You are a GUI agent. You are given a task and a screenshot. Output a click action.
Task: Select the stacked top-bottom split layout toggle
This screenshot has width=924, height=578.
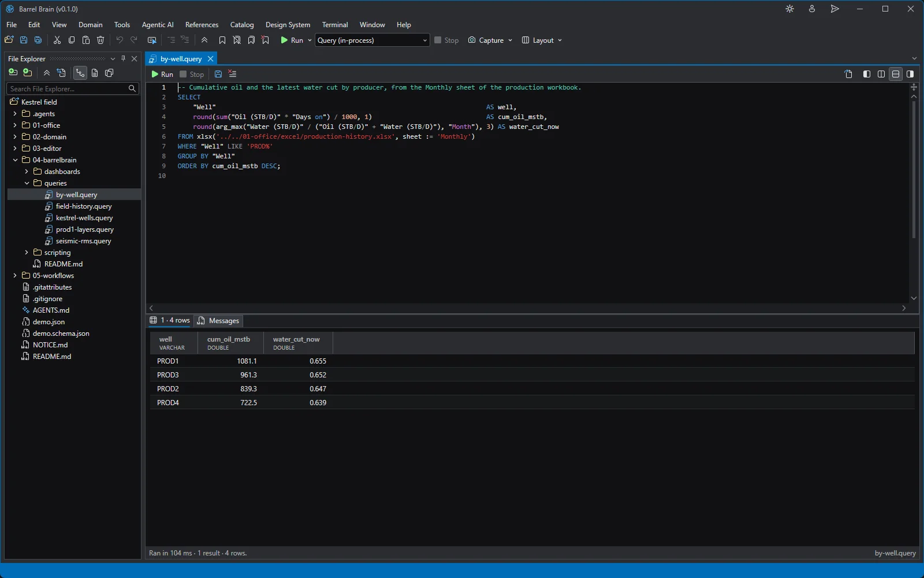pyautogui.click(x=896, y=74)
